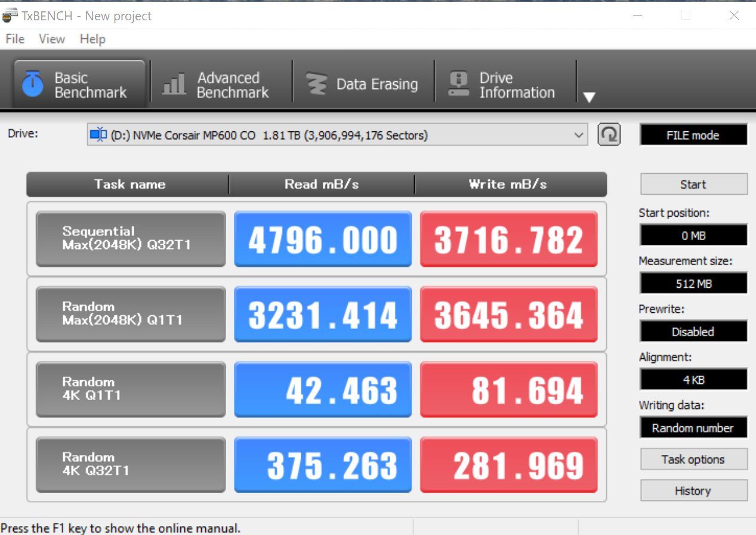Change the Writing data Random number setting
The image size is (756, 535).
coord(693,428)
